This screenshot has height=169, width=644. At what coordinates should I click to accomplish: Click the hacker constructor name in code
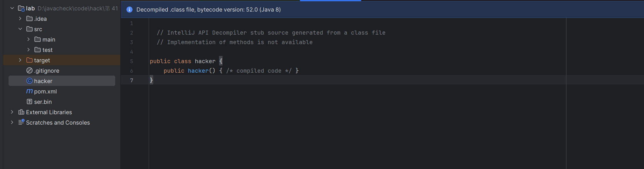point(198,71)
